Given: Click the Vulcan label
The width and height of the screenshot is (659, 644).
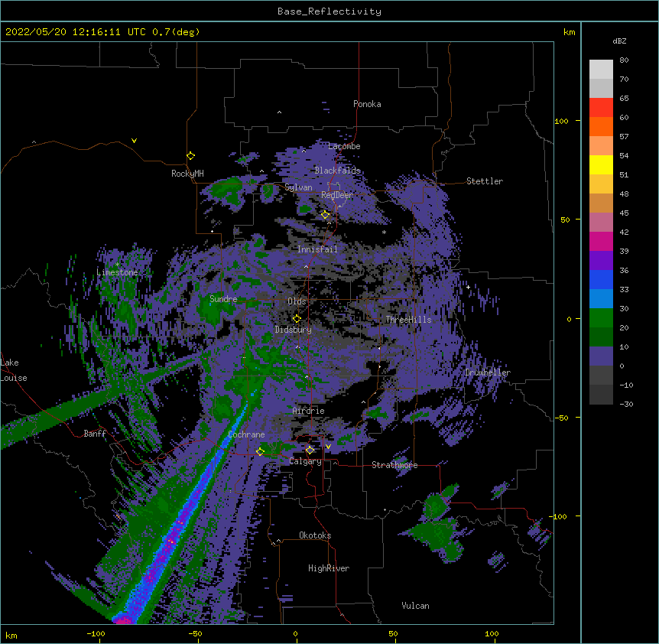Looking at the screenshot, I should coord(415,606).
